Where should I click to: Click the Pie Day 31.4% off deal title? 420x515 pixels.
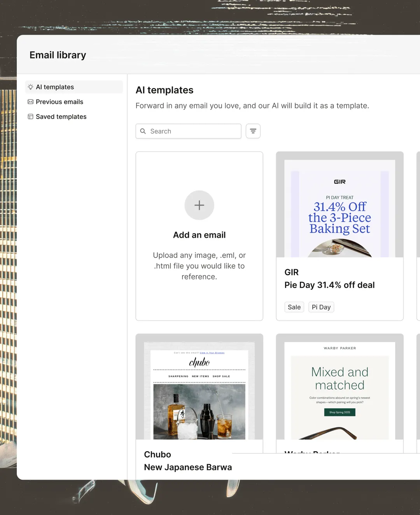[329, 285]
